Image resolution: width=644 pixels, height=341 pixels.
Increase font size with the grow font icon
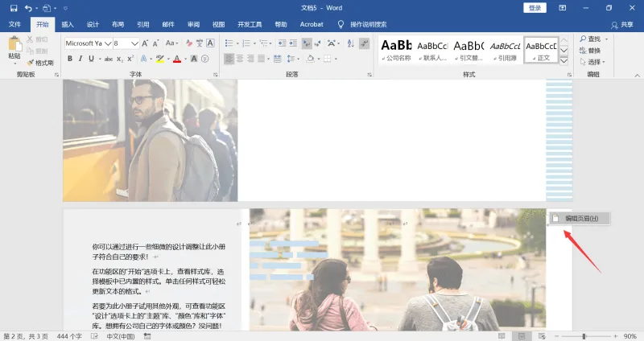point(145,43)
